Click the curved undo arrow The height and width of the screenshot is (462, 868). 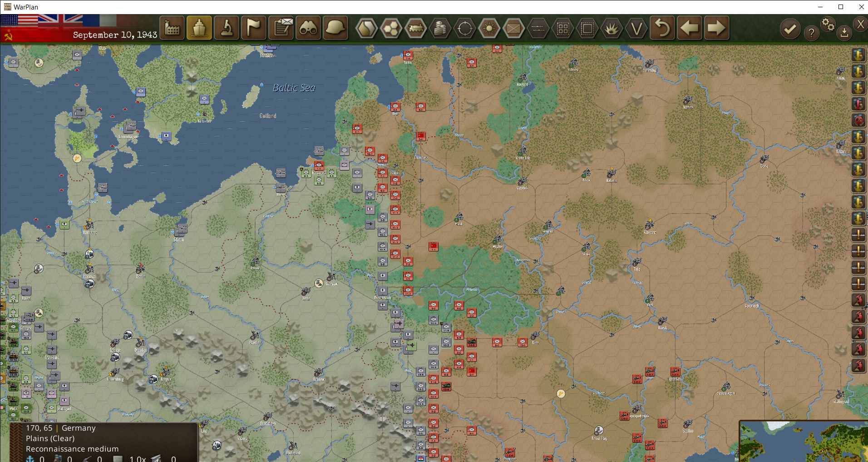pos(662,28)
